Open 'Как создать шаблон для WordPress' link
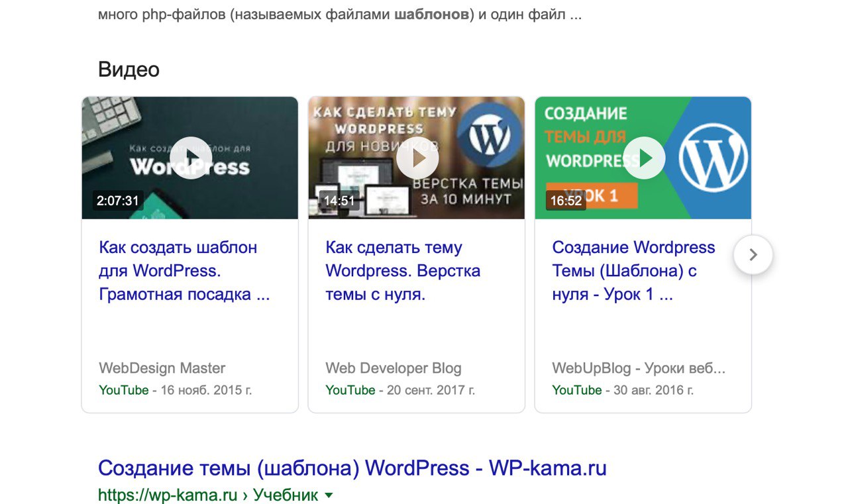 pos(184,271)
